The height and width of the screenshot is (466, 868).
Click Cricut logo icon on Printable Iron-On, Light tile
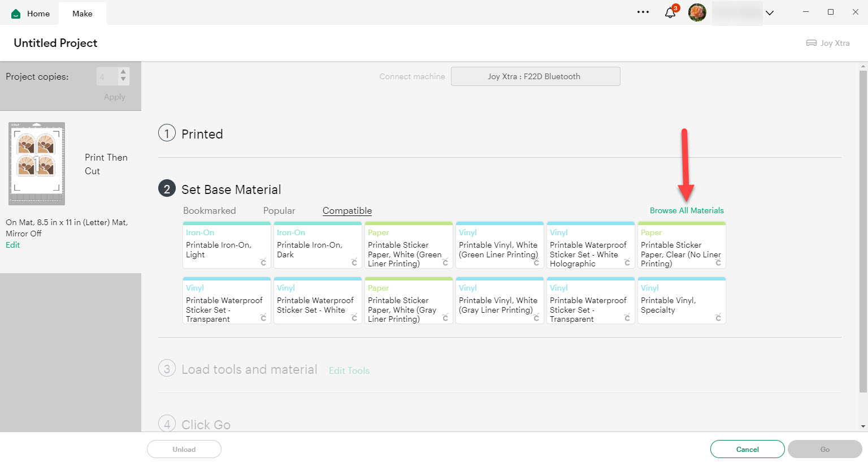point(263,262)
